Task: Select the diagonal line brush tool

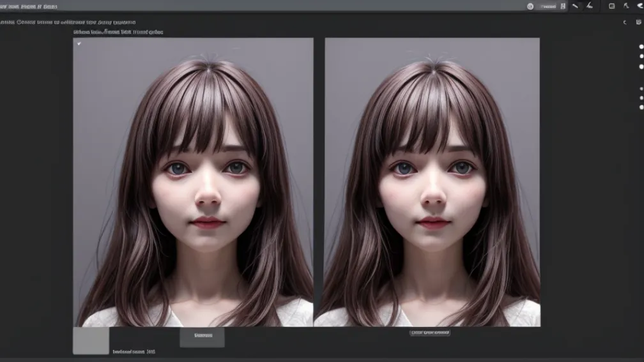Action: click(575, 6)
